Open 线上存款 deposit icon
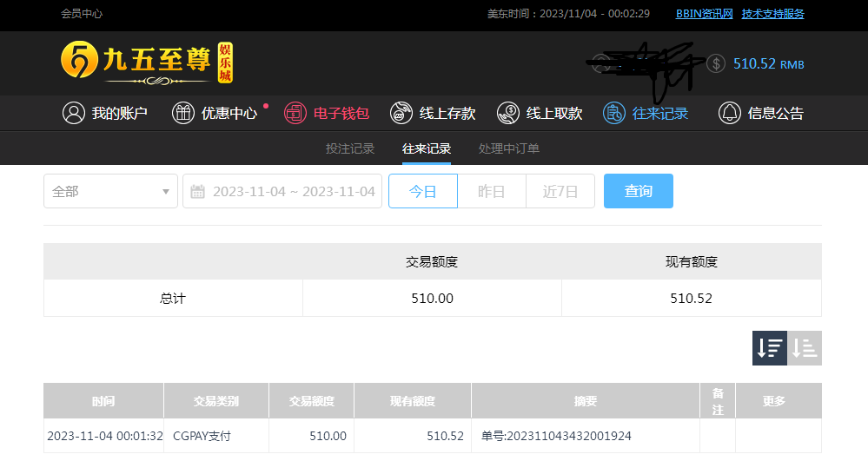 coord(401,113)
